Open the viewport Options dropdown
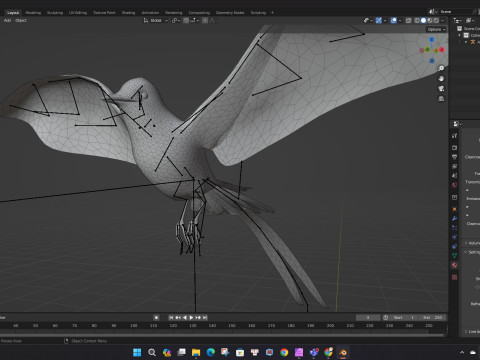The width and height of the screenshot is (480, 360). click(x=436, y=29)
